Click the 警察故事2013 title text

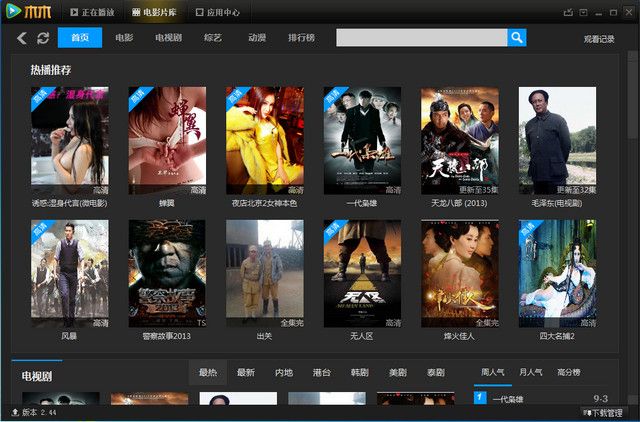[167, 336]
